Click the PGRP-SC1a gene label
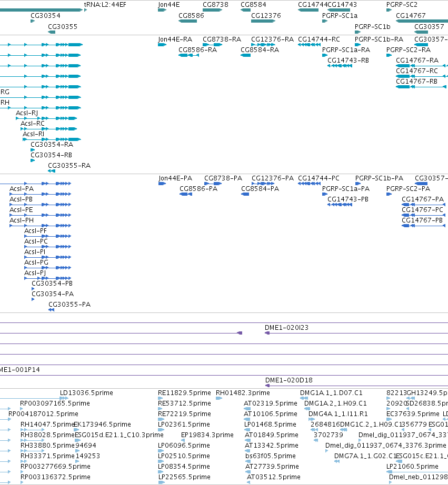Screen dimensions: 448x485 coord(340,15)
